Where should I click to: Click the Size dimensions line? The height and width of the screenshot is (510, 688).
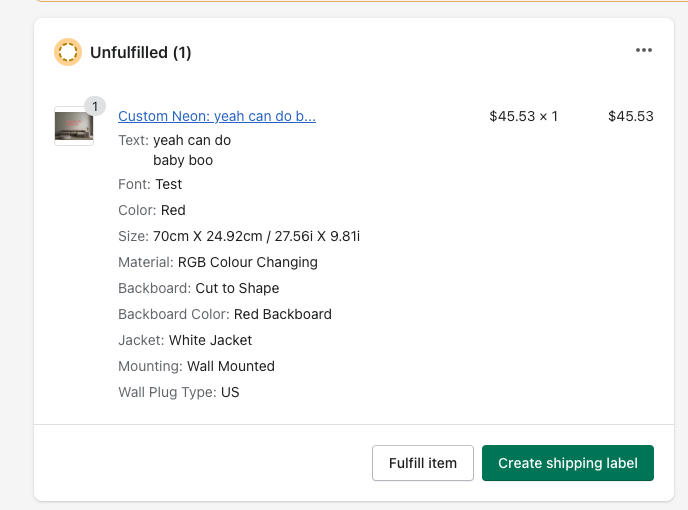click(238, 236)
